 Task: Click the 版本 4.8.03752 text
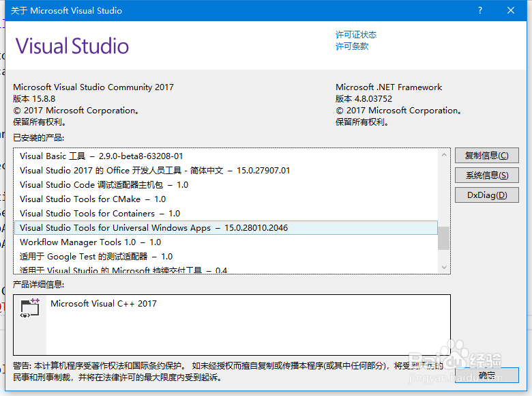[364, 99]
